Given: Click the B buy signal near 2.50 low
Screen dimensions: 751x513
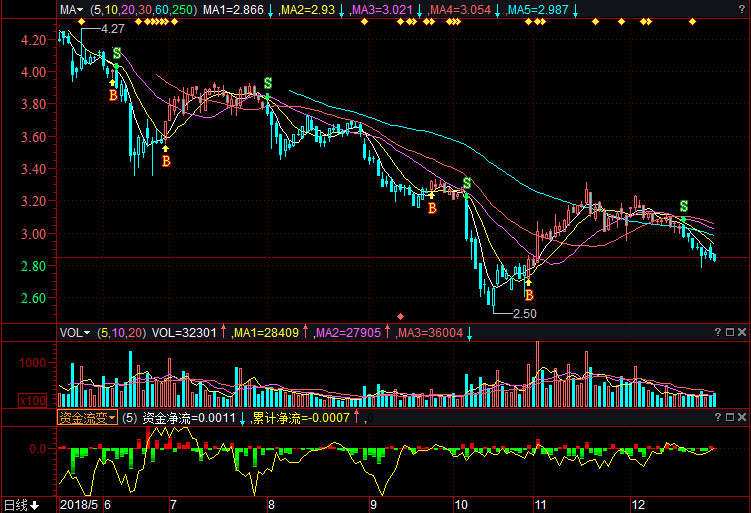Looking at the screenshot, I should [529, 295].
